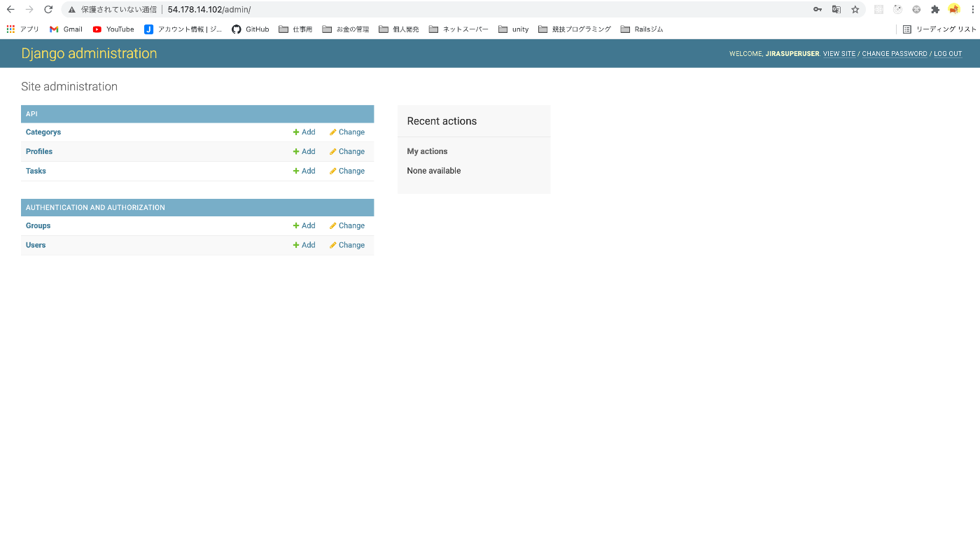Viewport: 980px width, 551px height.
Task: Click the not-secure warning triangle icon
Action: click(x=71, y=10)
